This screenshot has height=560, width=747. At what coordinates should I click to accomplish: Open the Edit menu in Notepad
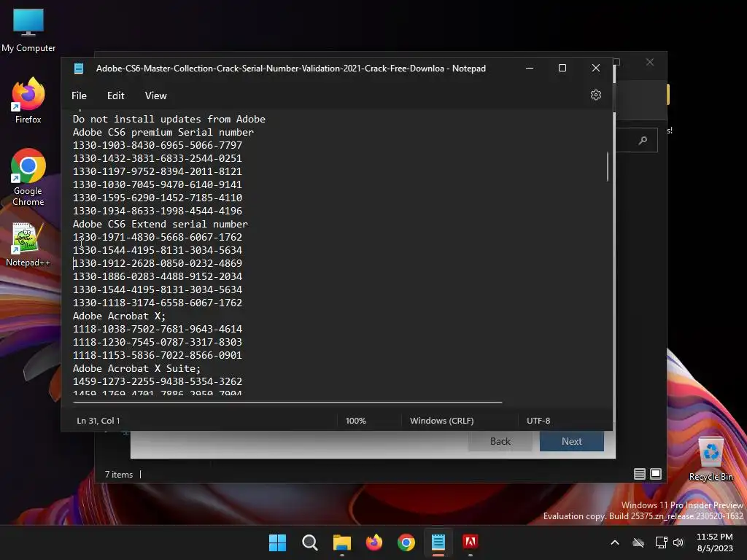pos(116,96)
